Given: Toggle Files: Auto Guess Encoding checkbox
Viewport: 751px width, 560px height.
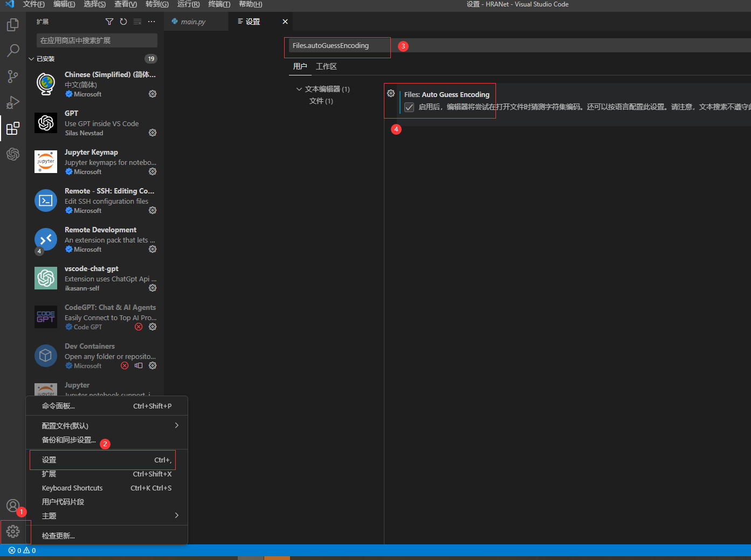Looking at the screenshot, I should tap(409, 107).
